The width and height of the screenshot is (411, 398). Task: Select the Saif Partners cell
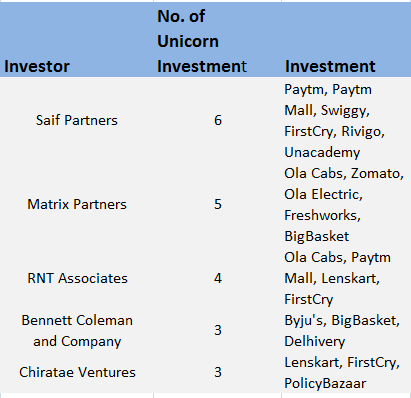pyautogui.click(x=77, y=120)
